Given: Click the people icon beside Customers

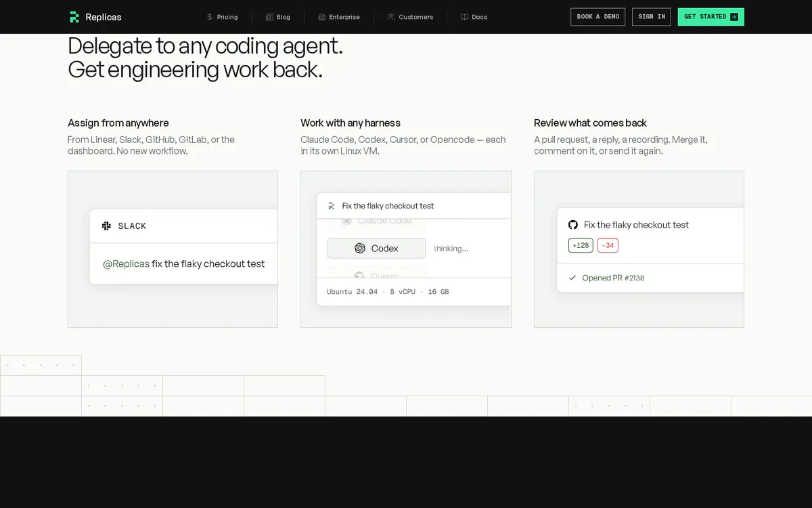Looking at the screenshot, I should [x=391, y=17].
